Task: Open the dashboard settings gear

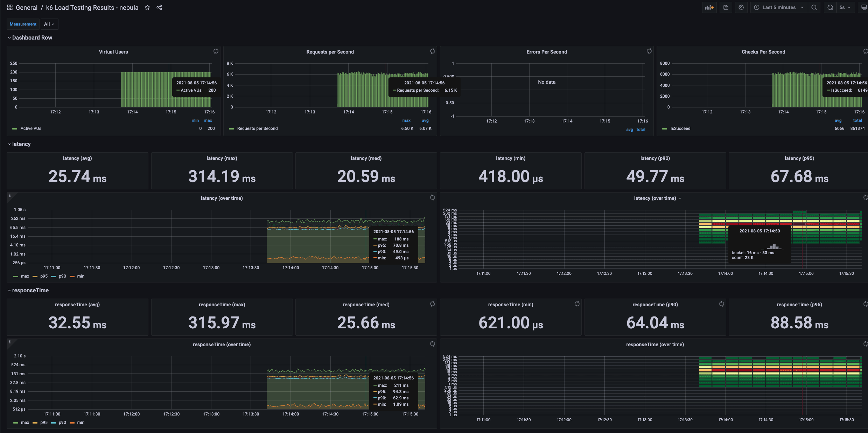Action: pos(741,7)
